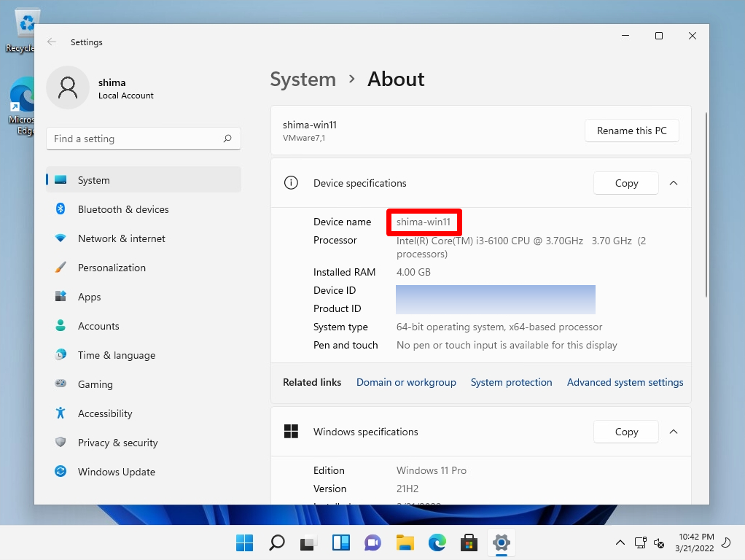Open Bluetooth & devices settings icon
The width and height of the screenshot is (745, 560).
pos(59,209)
